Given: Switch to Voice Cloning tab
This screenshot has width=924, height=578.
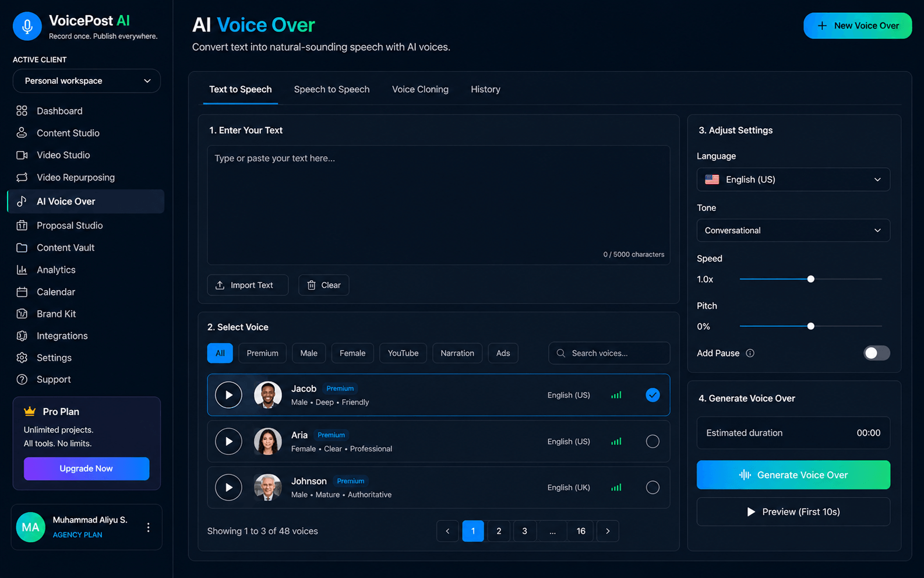Looking at the screenshot, I should [x=420, y=89].
